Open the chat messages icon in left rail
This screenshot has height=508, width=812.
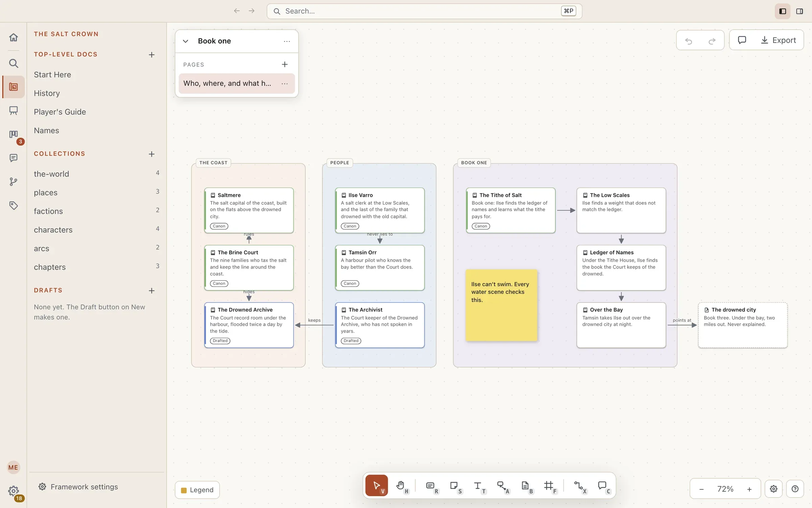[14, 158]
